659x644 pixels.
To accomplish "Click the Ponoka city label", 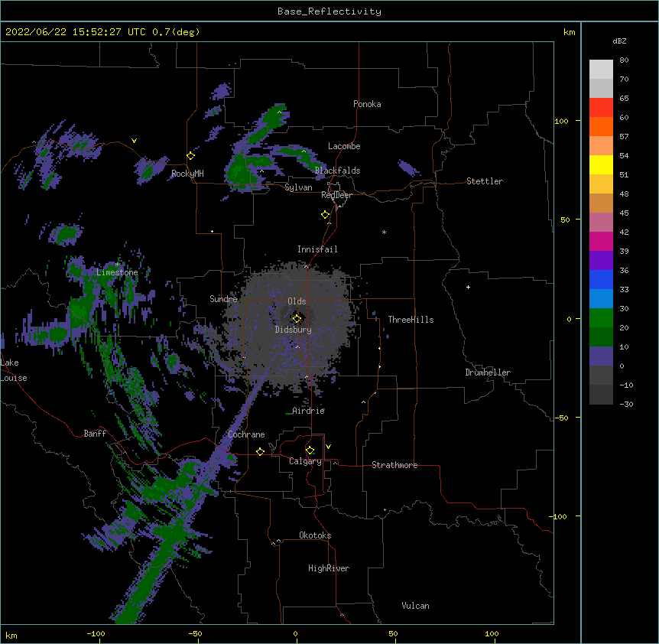I will tap(367, 104).
